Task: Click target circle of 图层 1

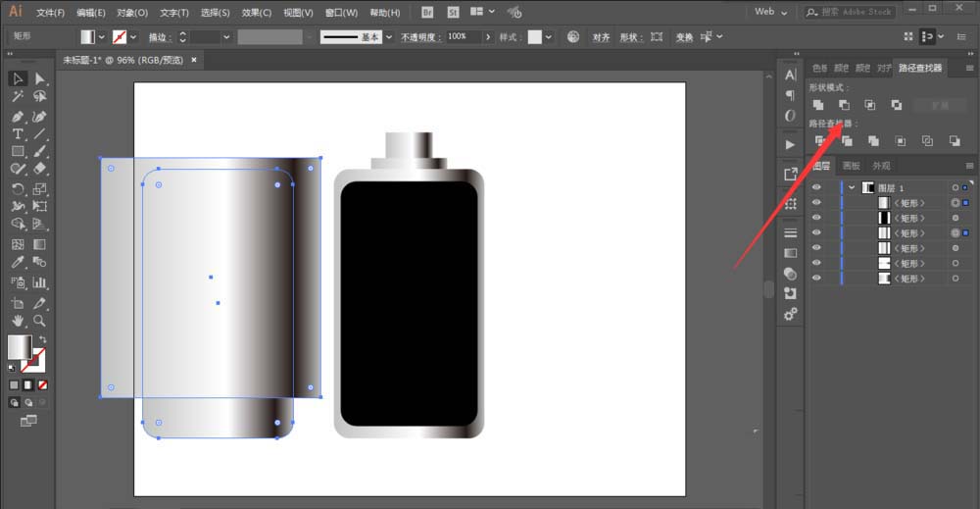Action: click(955, 187)
